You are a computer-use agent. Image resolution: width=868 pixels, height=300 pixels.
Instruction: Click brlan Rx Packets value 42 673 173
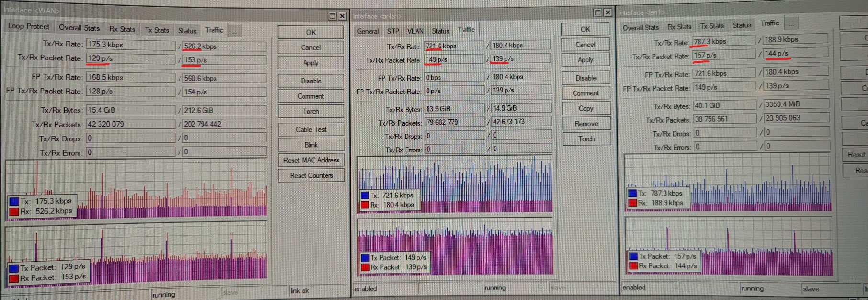[x=521, y=122]
